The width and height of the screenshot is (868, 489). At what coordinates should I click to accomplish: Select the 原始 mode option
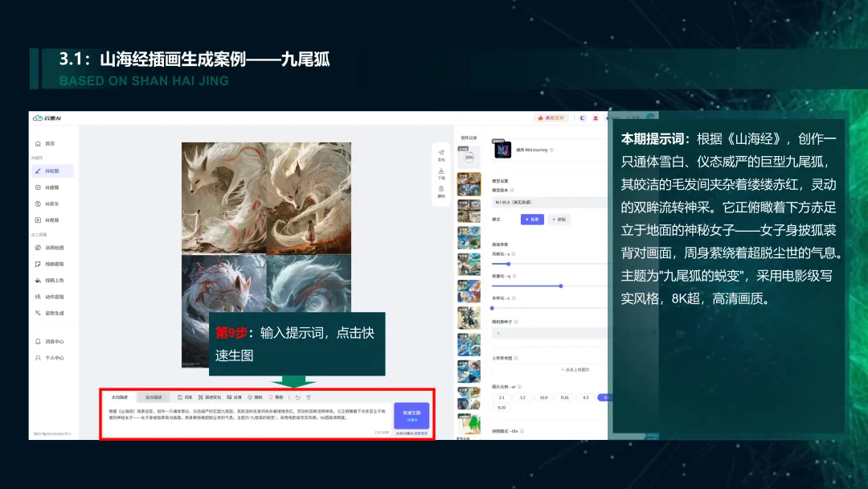point(559,220)
